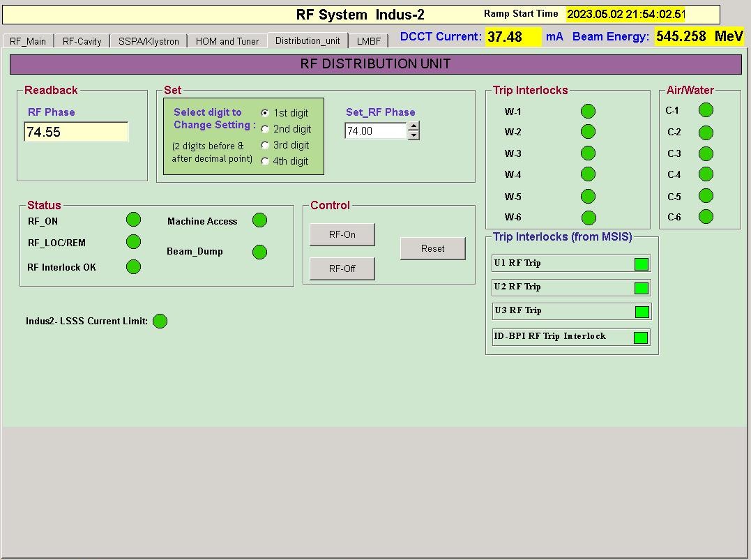Click the W-3 trip interlock indicator
This screenshot has height=560, width=751.
(588, 153)
